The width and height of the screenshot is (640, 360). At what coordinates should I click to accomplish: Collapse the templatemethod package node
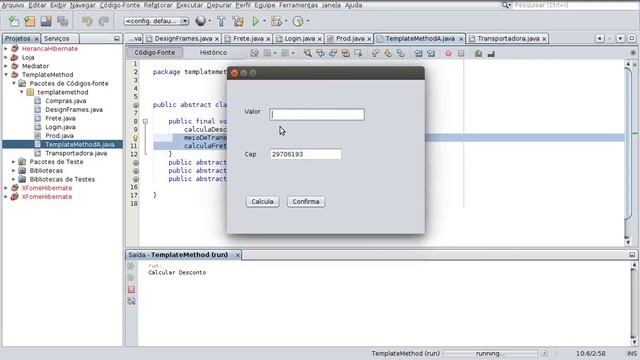point(21,92)
